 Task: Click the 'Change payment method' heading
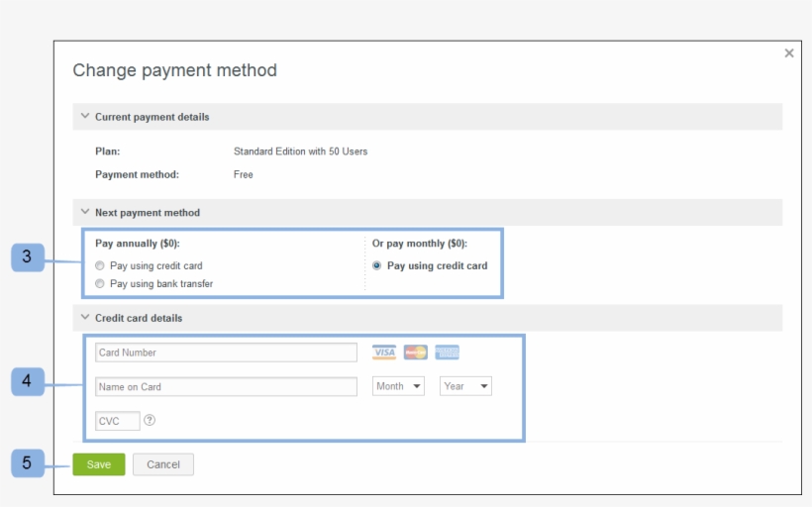click(x=175, y=70)
